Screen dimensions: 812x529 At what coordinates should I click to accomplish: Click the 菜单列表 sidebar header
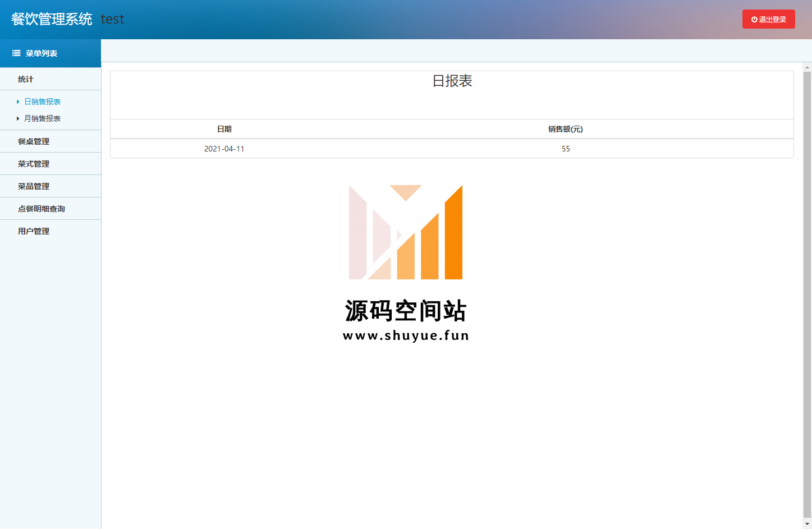pyautogui.click(x=51, y=53)
